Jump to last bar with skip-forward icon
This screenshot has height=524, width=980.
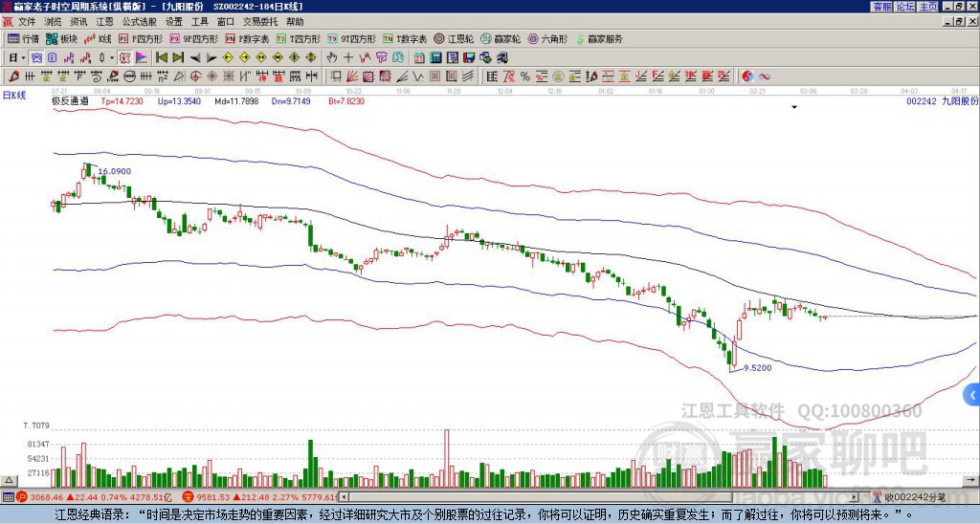[178, 58]
